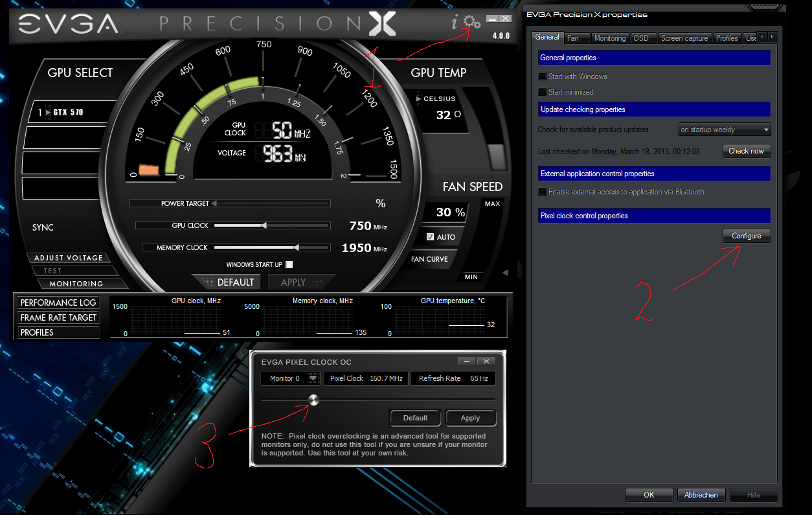
Task: Click the 4.0.0 version label
Action: point(501,36)
